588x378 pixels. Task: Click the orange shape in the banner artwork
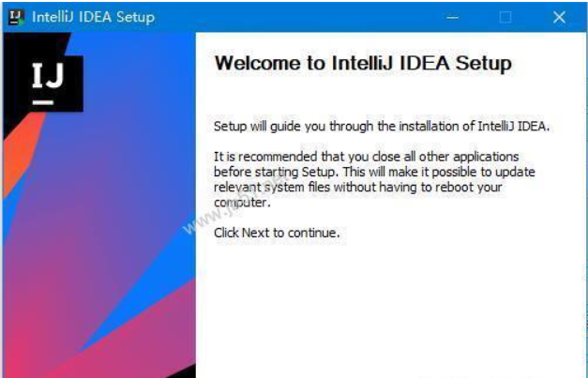coord(23,154)
